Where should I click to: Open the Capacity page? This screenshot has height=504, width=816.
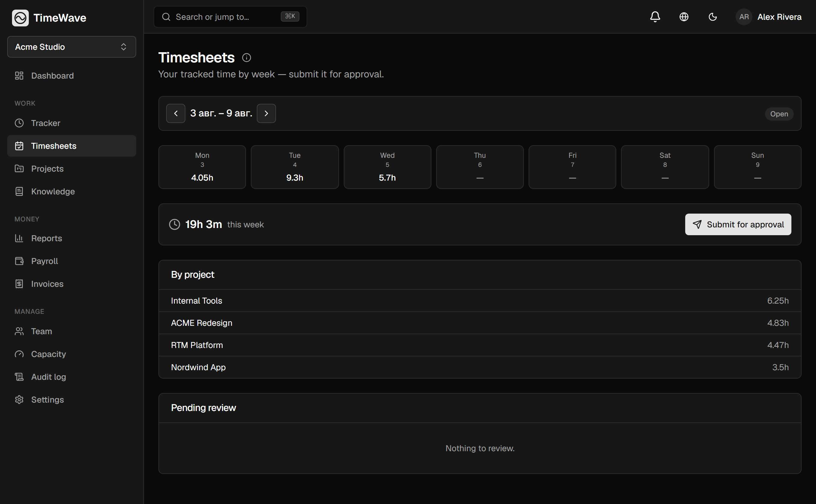point(72,354)
